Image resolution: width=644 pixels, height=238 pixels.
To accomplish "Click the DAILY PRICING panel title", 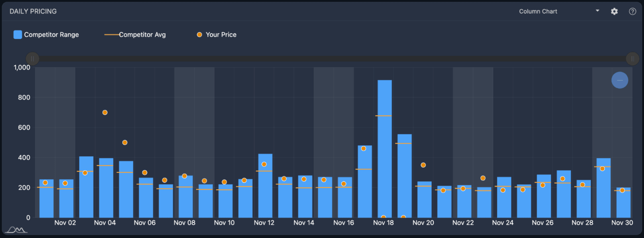I will point(33,11).
